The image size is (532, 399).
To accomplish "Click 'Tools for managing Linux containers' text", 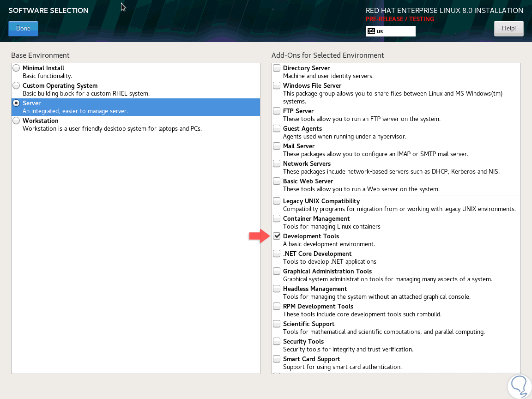I will click(x=332, y=227).
